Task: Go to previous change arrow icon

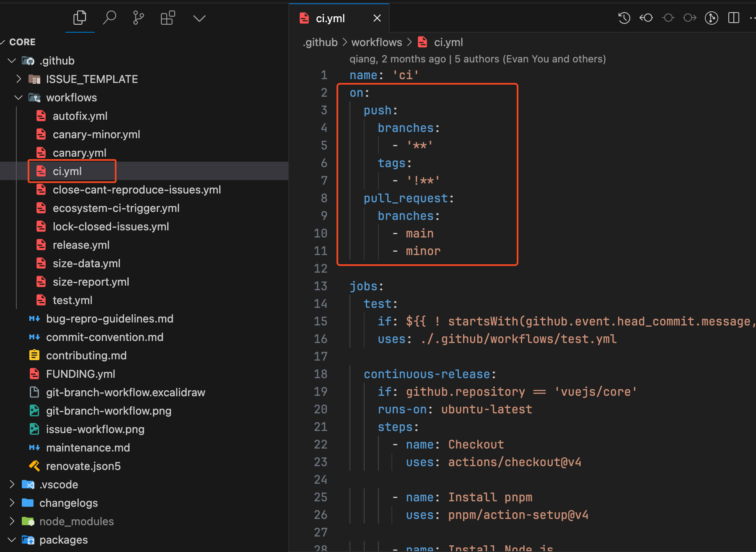Action: tap(646, 18)
